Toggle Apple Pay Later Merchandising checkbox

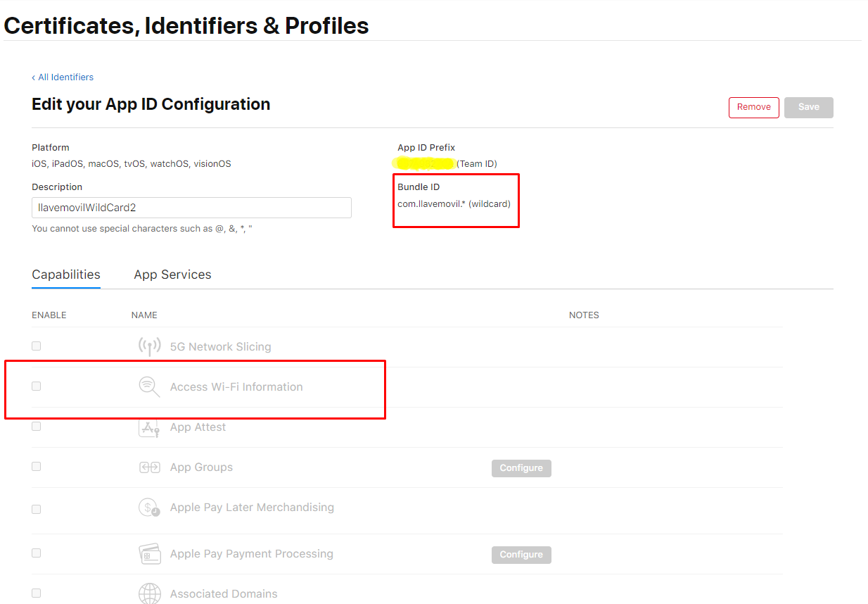pyautogui.click(x=37, y=509)
